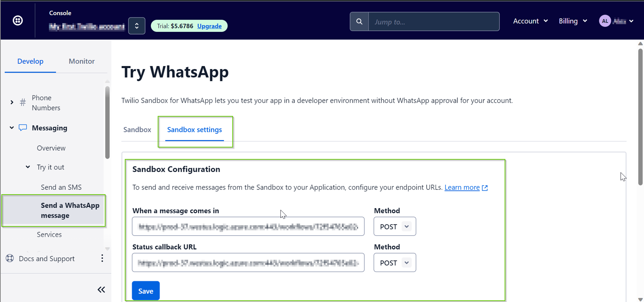This screenshot has height=302, width=644.
Task: Click the Docs and Support lifebuoy icon
Action: (10, 258)
